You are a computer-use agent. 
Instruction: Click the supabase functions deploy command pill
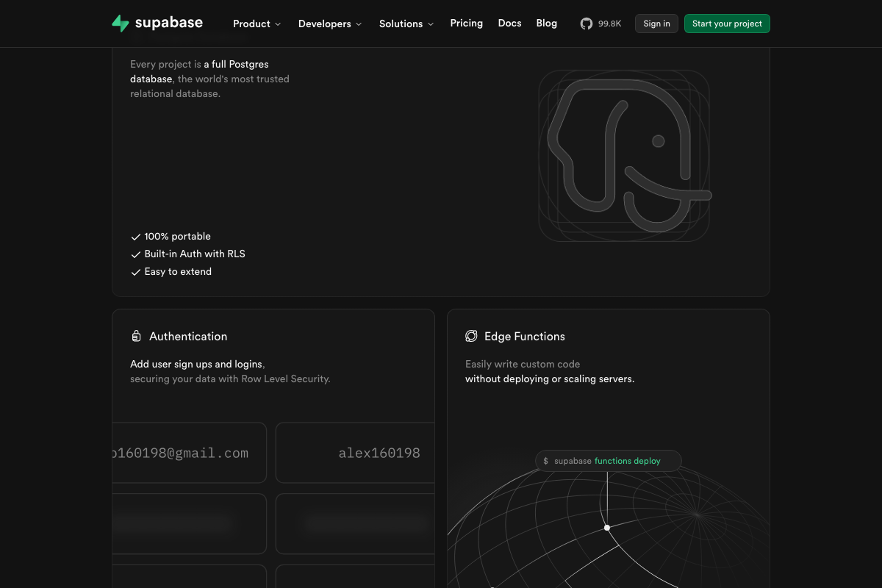[608, 461]
